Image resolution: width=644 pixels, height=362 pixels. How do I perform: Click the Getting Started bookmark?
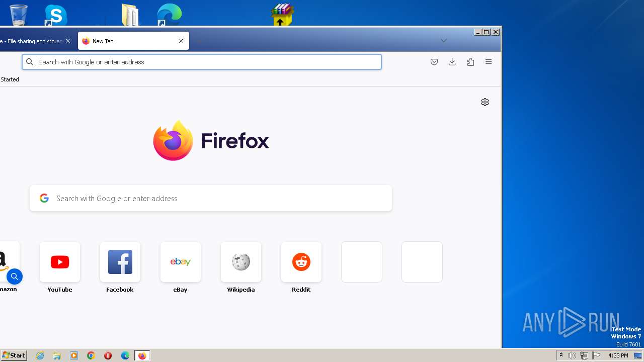tap(10, 79)
